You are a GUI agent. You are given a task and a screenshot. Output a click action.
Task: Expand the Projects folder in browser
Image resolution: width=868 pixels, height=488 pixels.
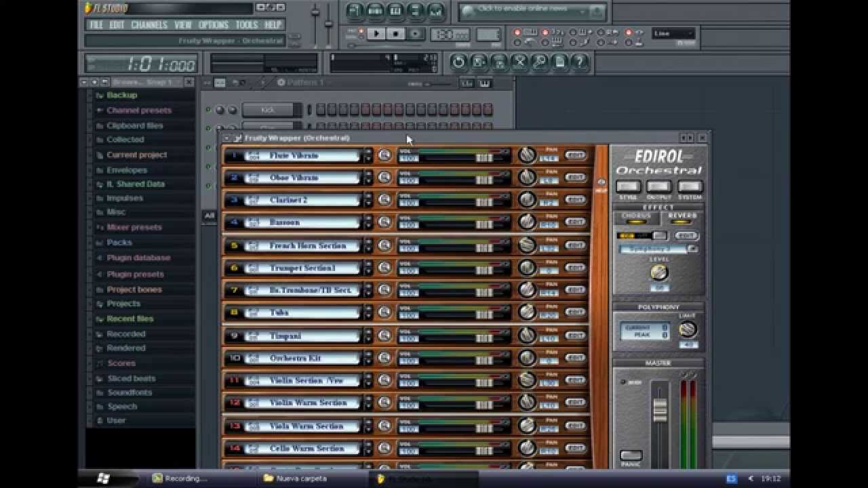click(123, 304)
